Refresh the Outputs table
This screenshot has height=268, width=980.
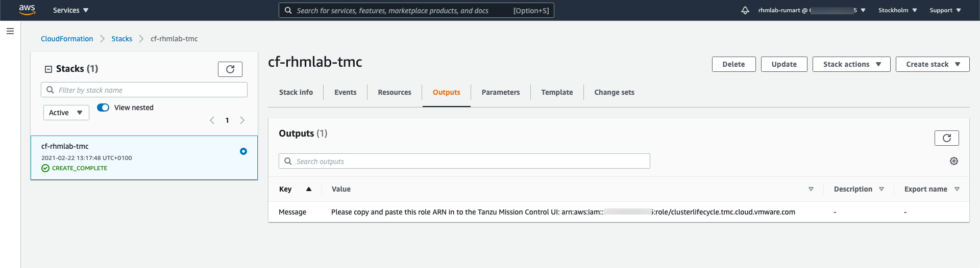(x=947, y=138)
